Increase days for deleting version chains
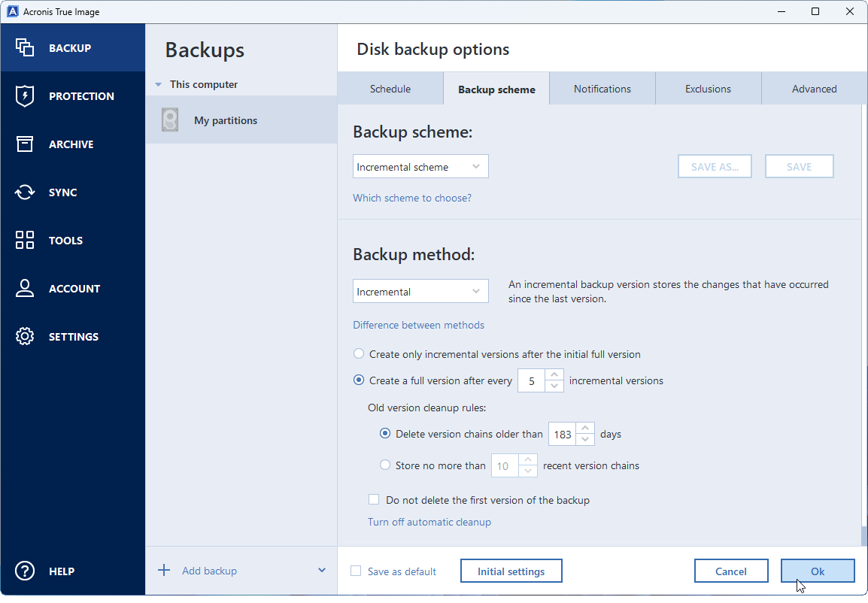 (x=585, y=428)
